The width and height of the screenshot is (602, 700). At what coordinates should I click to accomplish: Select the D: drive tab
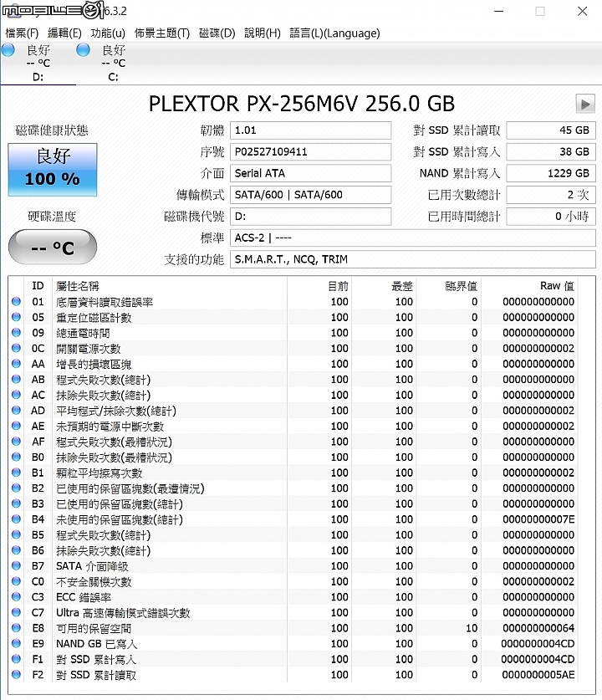tap(38, 63)
